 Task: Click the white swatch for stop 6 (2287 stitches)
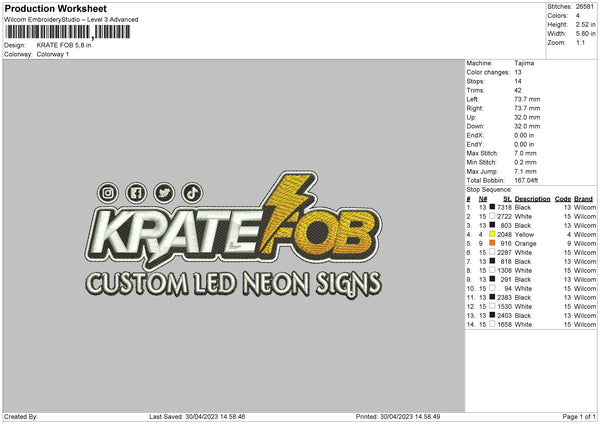pyautogui.click(x=492, y=252)
